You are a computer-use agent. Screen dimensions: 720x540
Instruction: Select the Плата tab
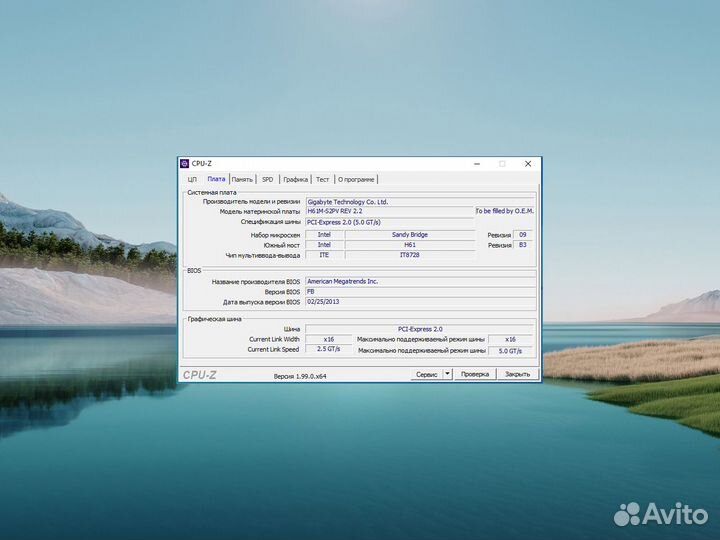click(x=216, y=179)
